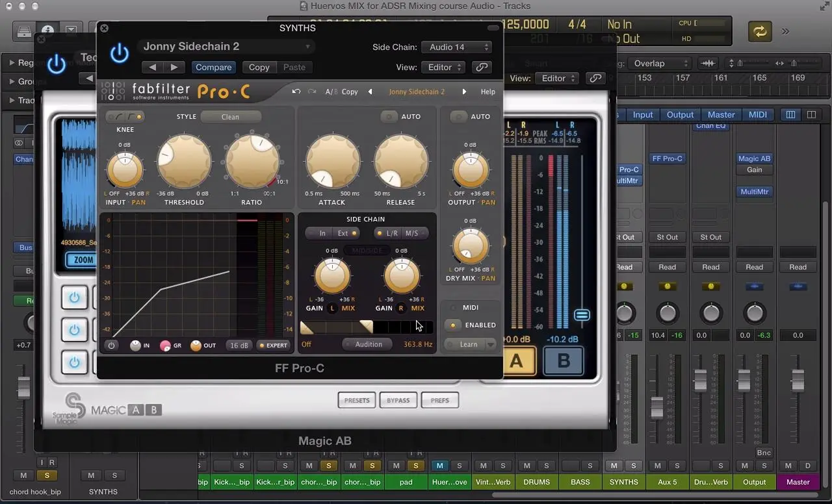Toggle the OUT level meter knob
The height and width of the screenshot is (504, 832).
coord(196,346)
